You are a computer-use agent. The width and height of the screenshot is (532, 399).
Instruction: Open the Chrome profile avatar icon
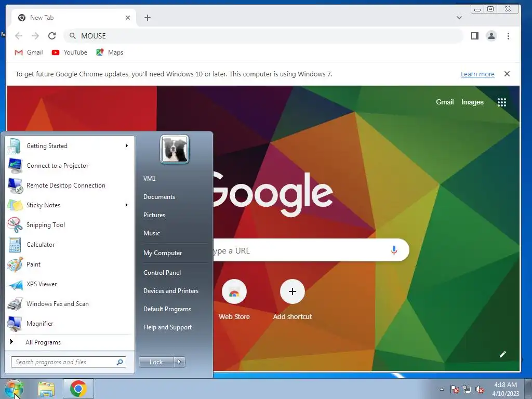[491, 36]
